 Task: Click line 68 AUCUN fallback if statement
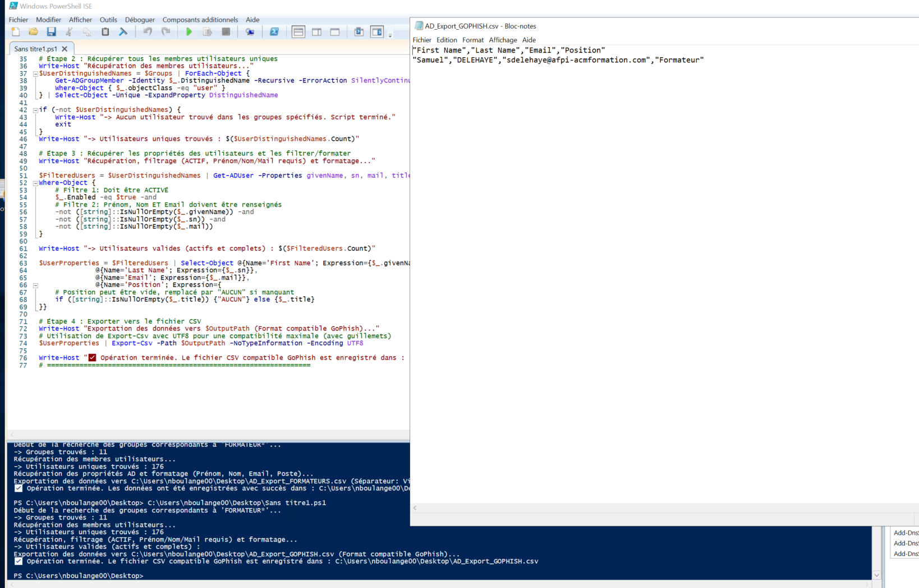point(185,300)
